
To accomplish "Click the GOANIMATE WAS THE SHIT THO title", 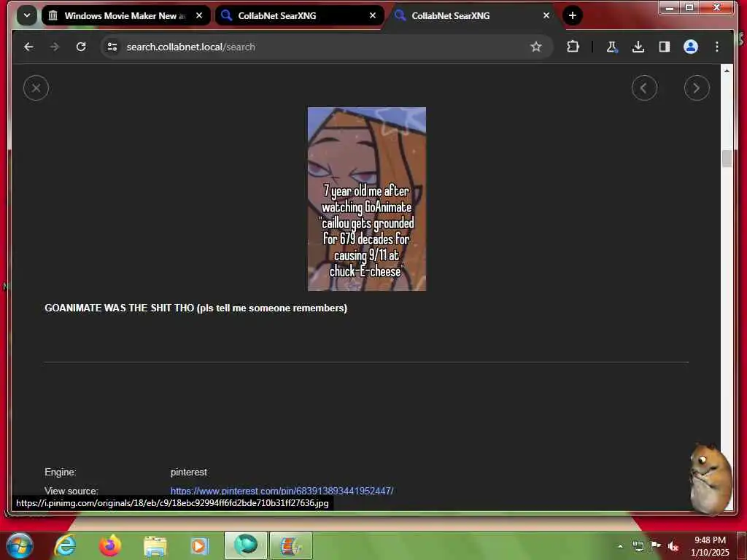I will [196, 308].
